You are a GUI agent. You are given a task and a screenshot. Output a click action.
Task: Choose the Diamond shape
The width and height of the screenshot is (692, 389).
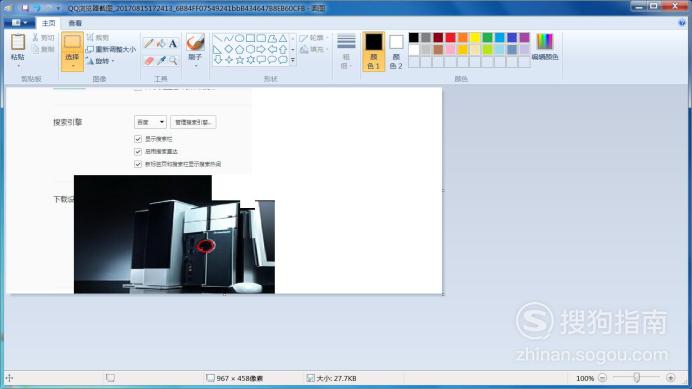[229, 49]
